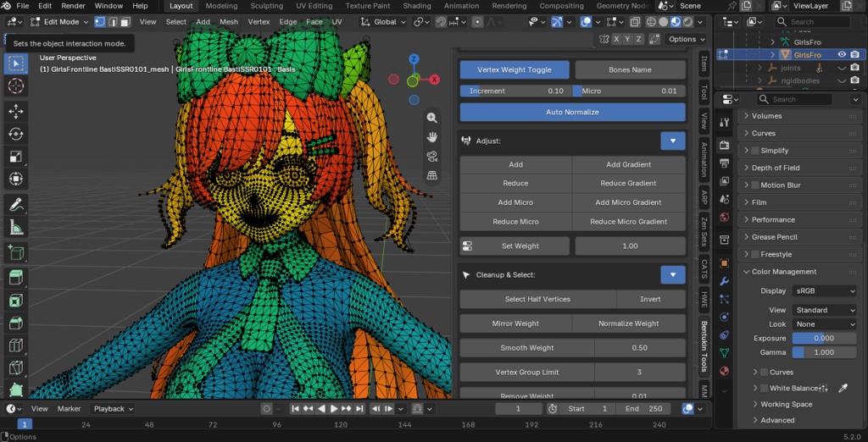Open the viewport Options dropdown
The image size is (868, 442).
tap(686, 39)
